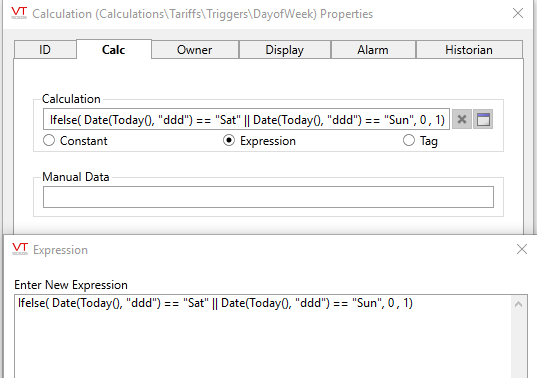This screenshot has height=378, width=537.
Task: Click the Calculation expression field
Action: pos(246,119)
